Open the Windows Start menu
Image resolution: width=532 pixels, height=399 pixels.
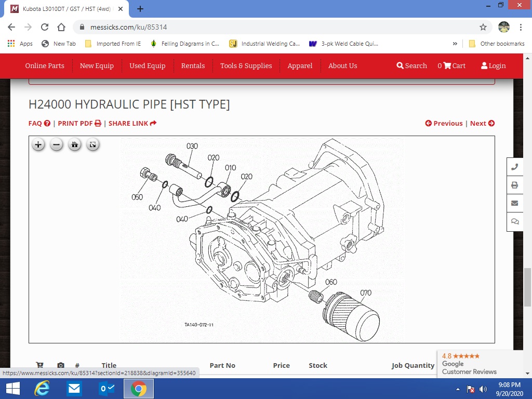coord(13,389)
